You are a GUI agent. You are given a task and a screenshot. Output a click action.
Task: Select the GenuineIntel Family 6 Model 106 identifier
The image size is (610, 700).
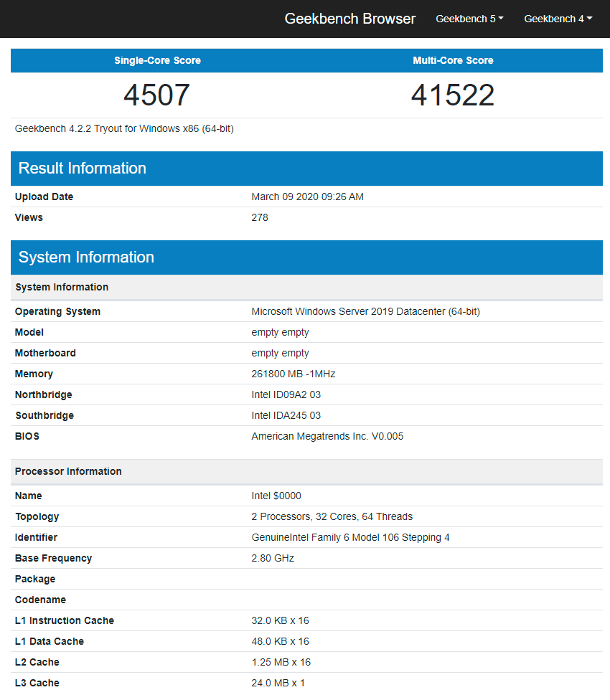[350, 537]
